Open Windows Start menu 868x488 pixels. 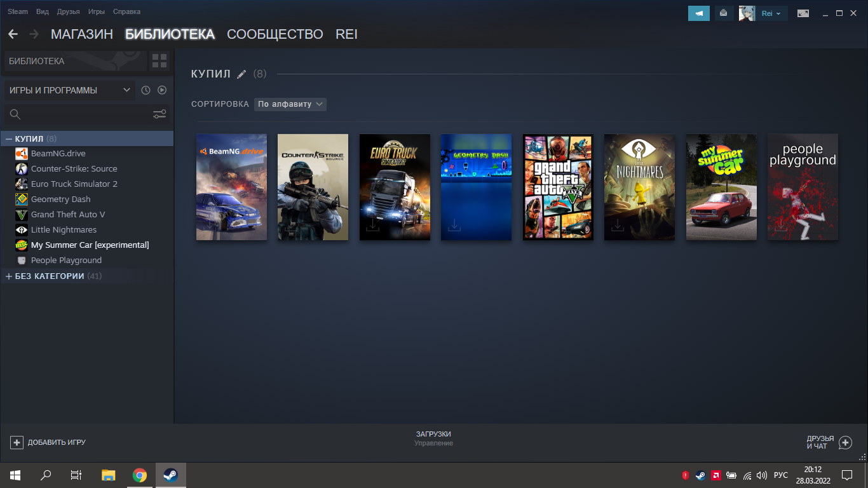tap(15, 475)
